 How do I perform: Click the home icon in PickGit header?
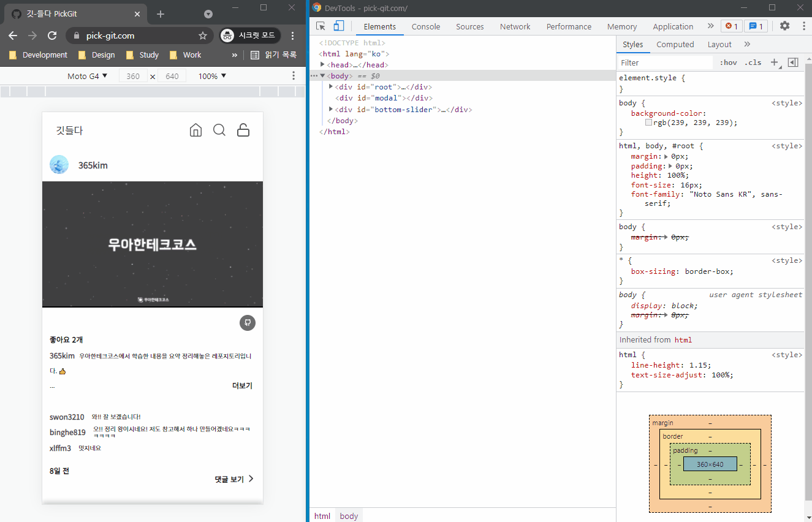tap(196, 130)
